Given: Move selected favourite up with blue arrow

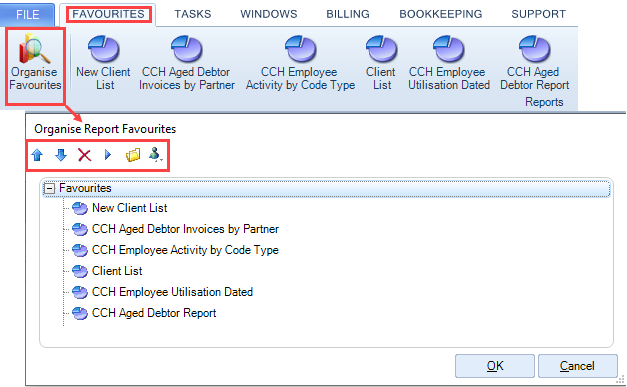Looking at the screenshot, I should coord(37,155).
